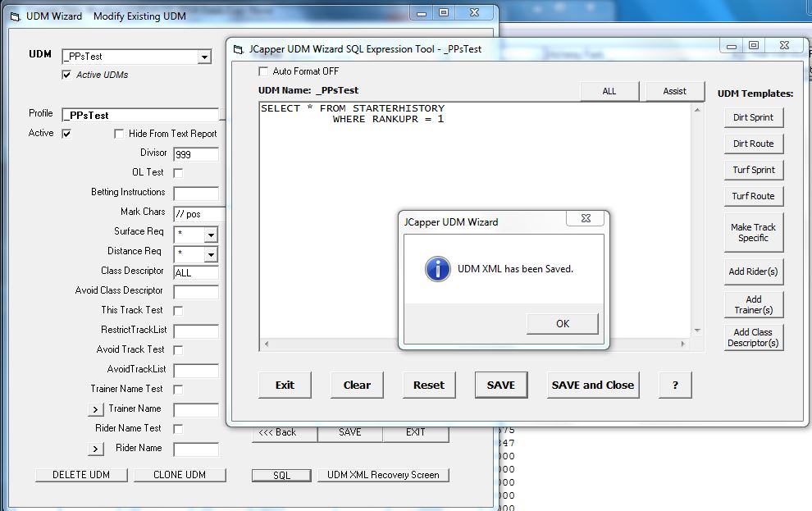Open the UDM name dropdown
812x511 pixels.
pyautogui.click(x=204, y=57)
